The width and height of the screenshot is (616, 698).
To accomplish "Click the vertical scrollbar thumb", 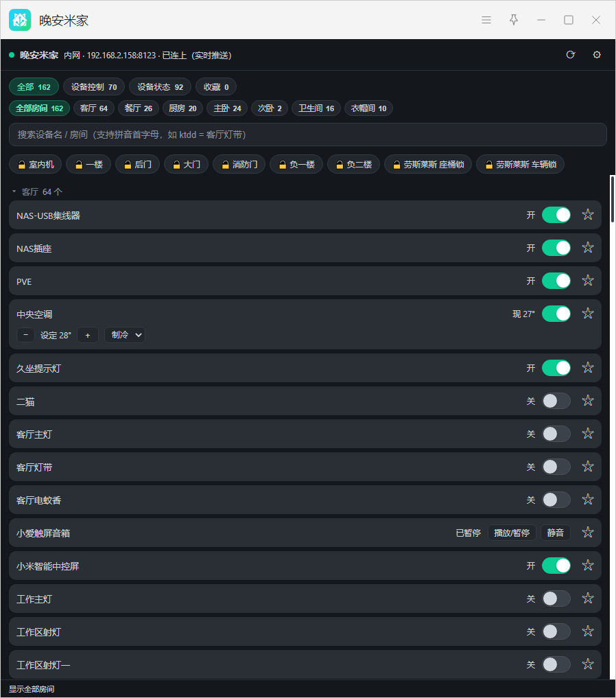I will [613, 199].
